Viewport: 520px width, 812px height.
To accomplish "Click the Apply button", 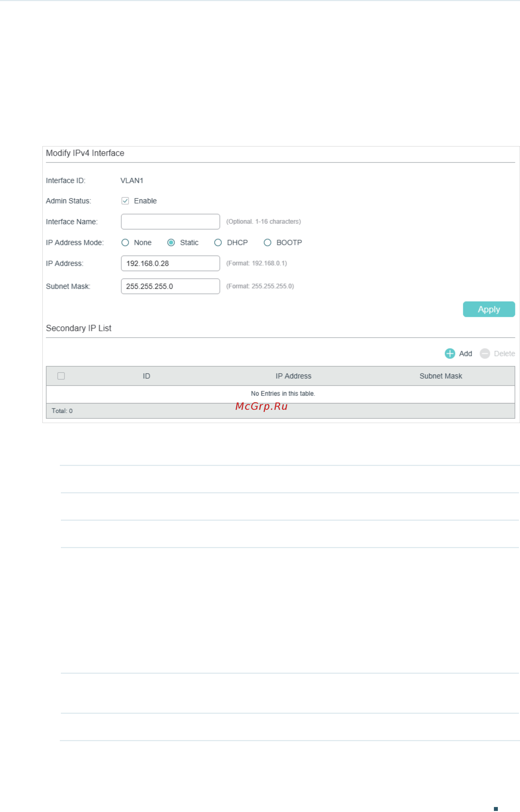I will pyautogui.click(x=489, y=309).
